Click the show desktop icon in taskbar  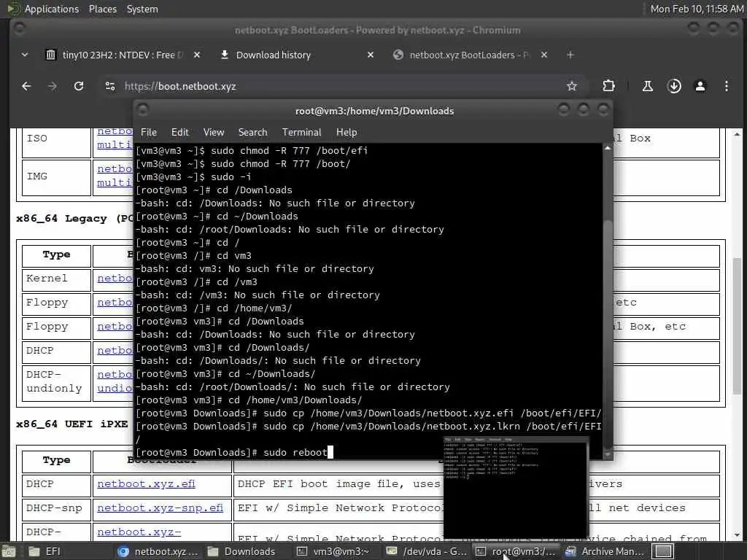point(9,551)
